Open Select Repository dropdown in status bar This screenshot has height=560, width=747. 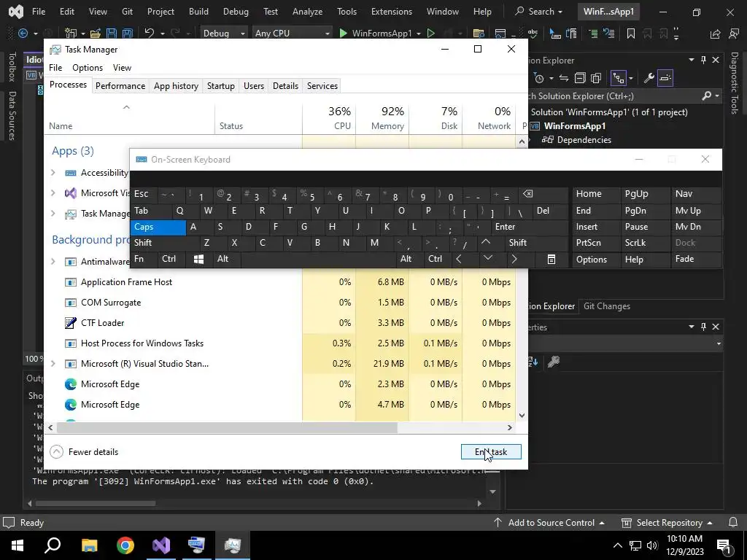pyautogui.click(x=668, y=522)
